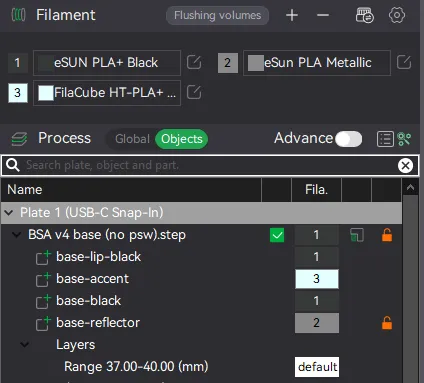The height and width of the screenshot is (383, 424).
Task: Switch Process to Global tab
Action: tap(132, 139)
